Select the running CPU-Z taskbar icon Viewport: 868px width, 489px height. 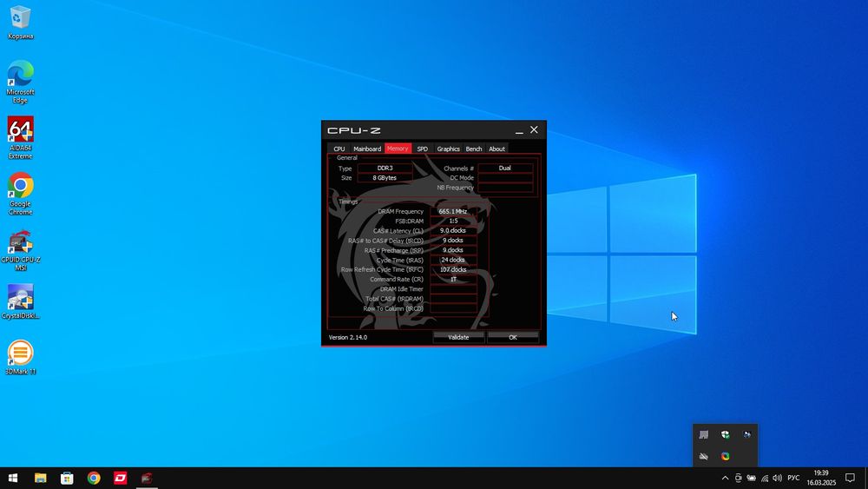147,478
